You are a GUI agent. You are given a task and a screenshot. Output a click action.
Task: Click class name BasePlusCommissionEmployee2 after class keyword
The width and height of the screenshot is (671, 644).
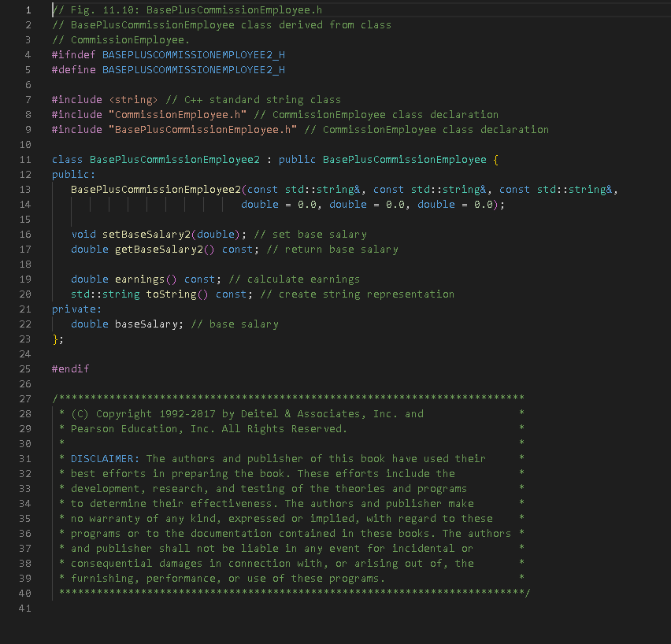point(175,160)
